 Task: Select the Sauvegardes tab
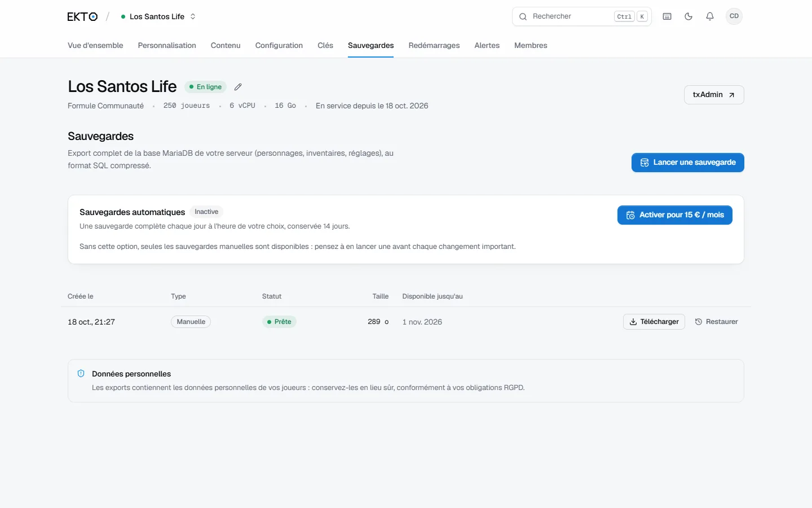point(371,46)
